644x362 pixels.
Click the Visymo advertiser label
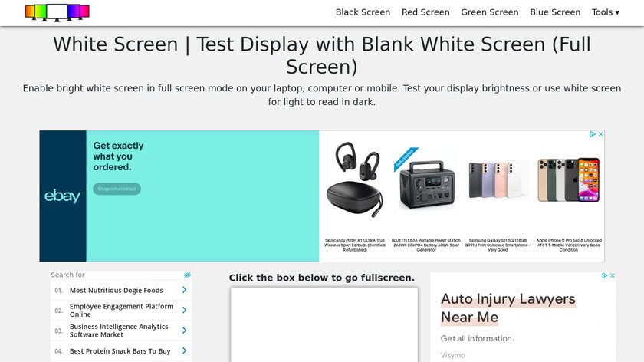[x=453, y=355]
